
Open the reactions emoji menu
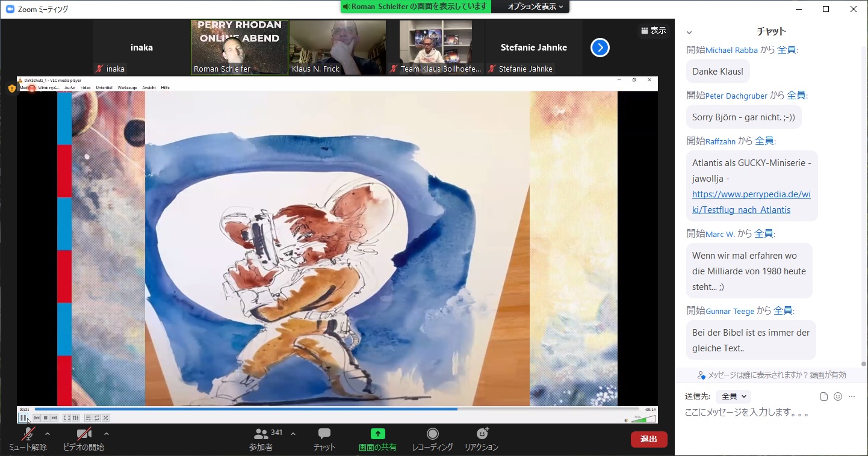pyautogui.click(x=482, y=434)
